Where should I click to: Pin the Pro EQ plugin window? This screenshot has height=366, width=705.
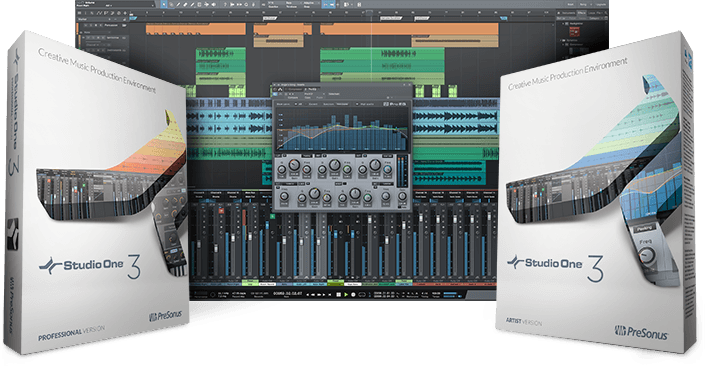tap(404, 85)
